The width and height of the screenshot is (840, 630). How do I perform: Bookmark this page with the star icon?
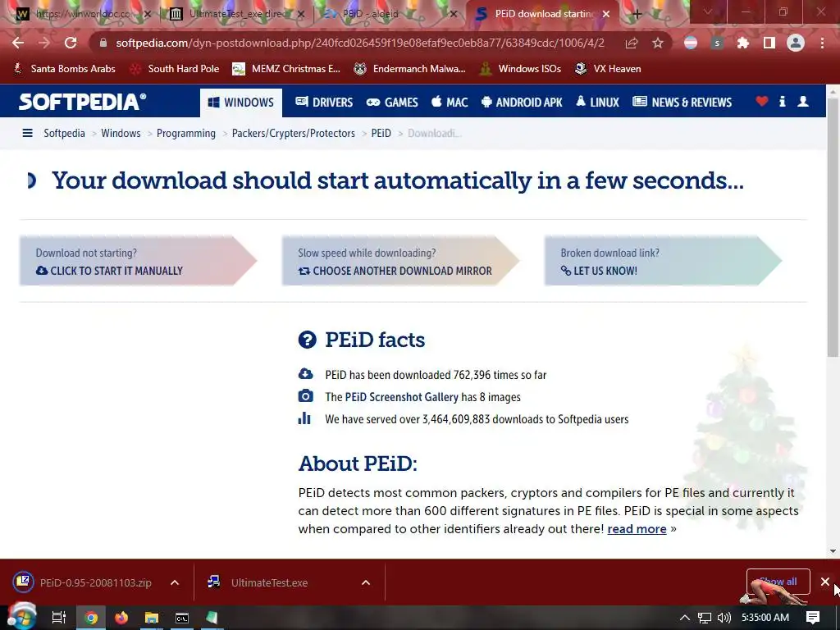[658, 43]
